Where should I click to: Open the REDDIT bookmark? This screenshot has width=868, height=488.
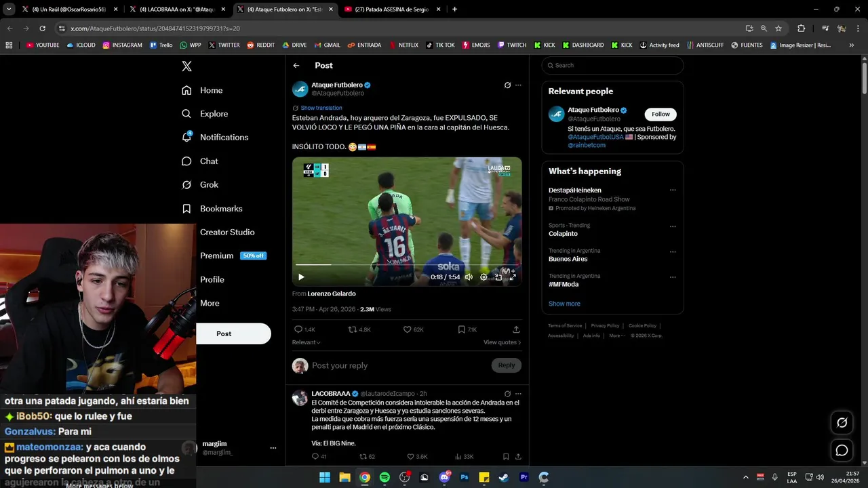[261, 45]
